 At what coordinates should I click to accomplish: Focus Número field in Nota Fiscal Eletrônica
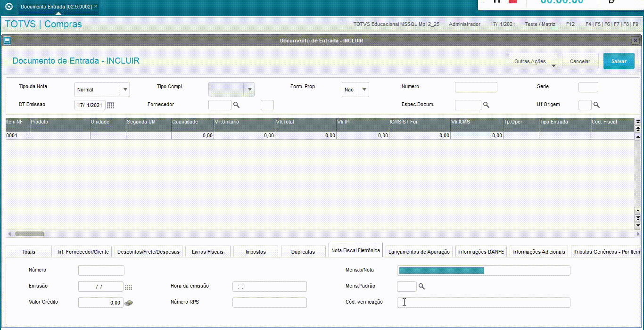point(101,271)
